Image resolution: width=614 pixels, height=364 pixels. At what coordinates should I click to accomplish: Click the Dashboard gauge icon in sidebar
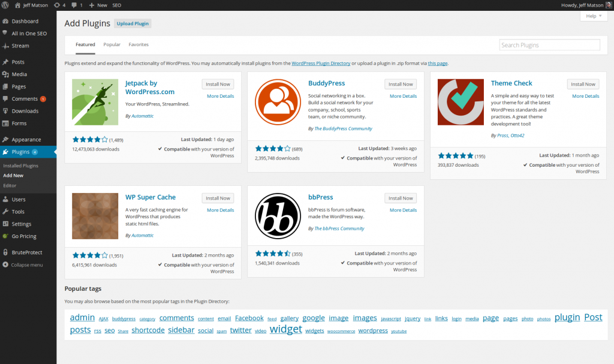[5, 21]
